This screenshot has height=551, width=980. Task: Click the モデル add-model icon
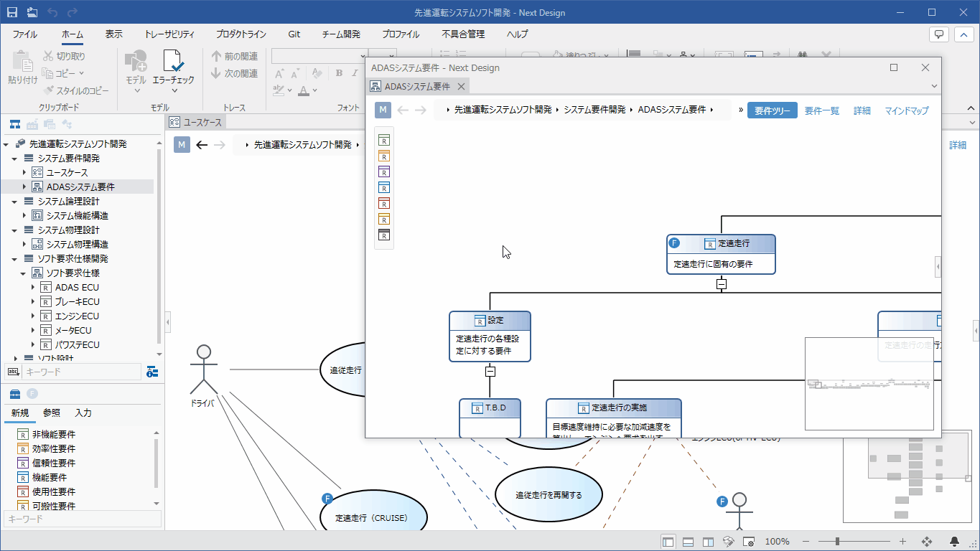(x=136, y=62)
